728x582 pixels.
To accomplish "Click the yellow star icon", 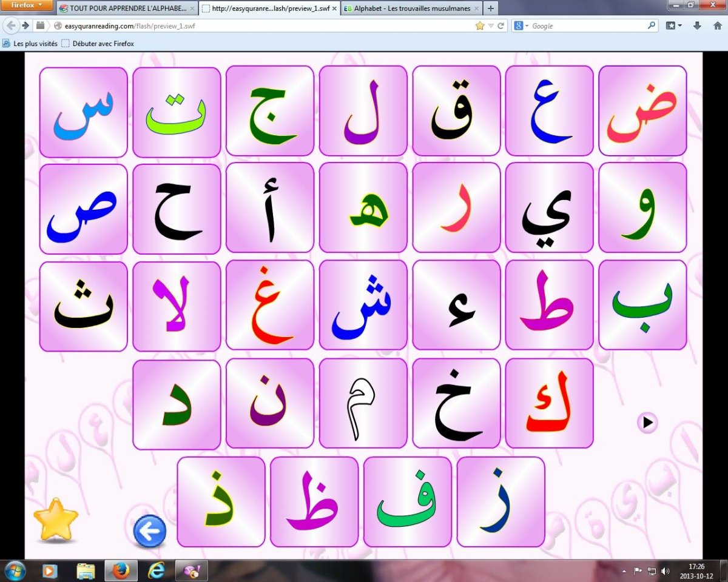I will [56, 520].
